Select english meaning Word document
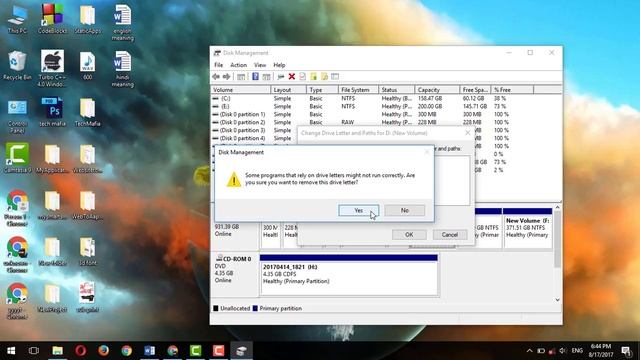Screen dimensions: 640x360 coord(122,22)
